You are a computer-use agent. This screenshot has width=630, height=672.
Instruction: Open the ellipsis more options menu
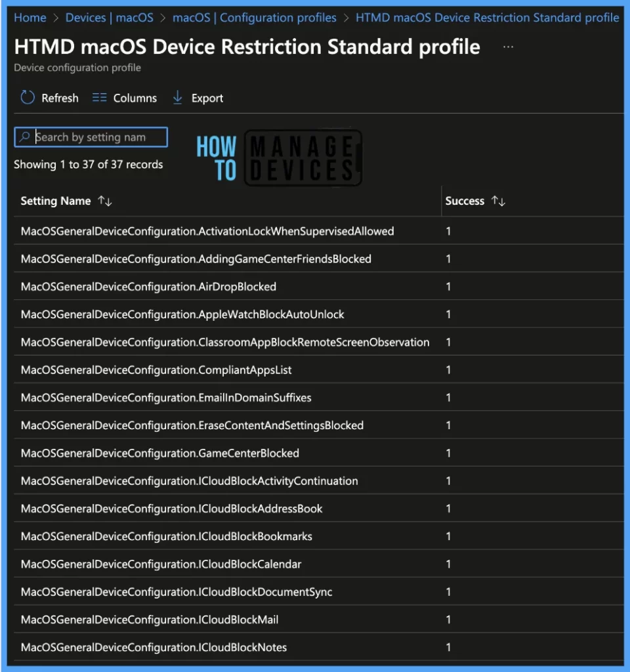click(x=509, y=47)
